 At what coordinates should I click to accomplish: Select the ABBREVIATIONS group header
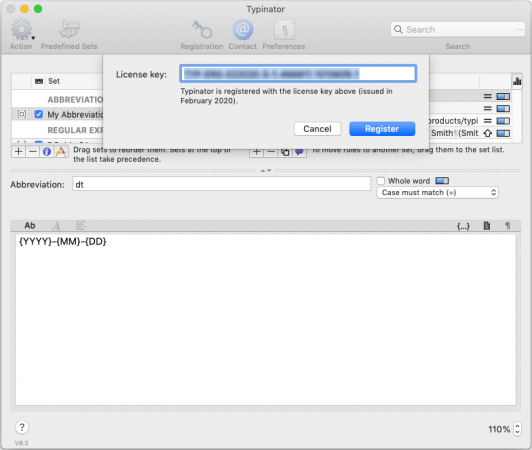[75, 100]
